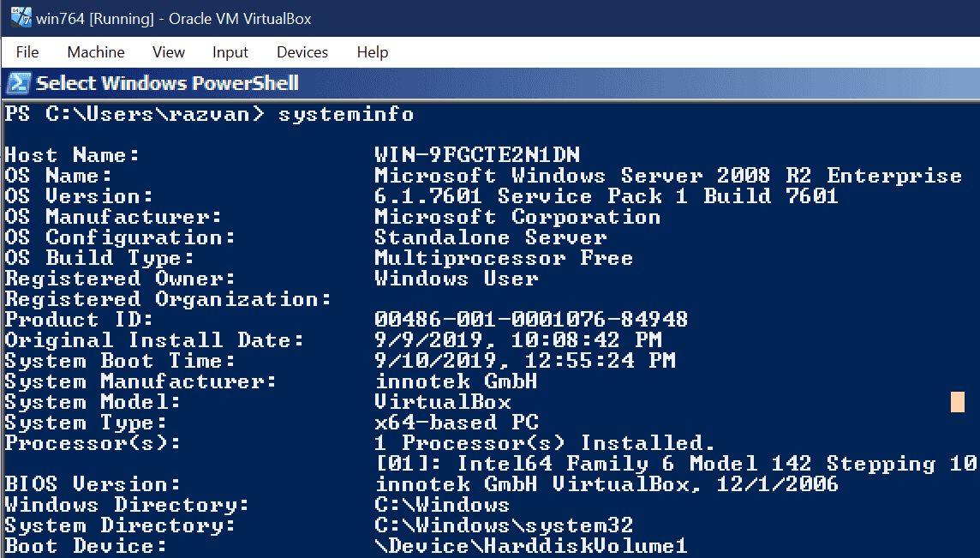Click the C:\Windows\system32 directory path
The image size is (980, 558).
click(504, 525)
